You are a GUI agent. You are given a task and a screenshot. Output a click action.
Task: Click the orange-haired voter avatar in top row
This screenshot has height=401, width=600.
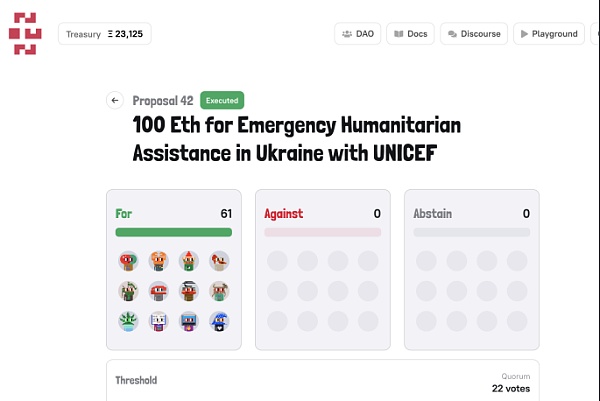pos(159,262)
